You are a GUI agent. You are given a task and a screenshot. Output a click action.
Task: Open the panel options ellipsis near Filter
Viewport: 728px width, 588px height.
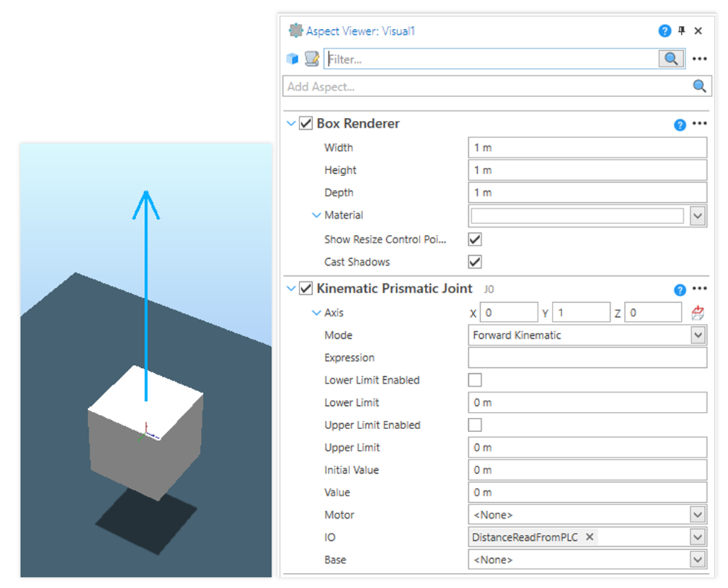tap(699, 58)
